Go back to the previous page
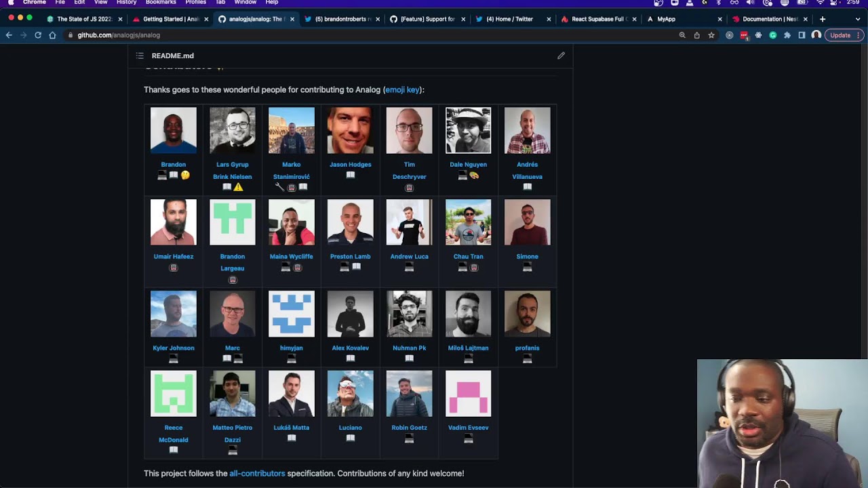The height and width of the screenshot is (488, 868). click(x=9, y=35)
